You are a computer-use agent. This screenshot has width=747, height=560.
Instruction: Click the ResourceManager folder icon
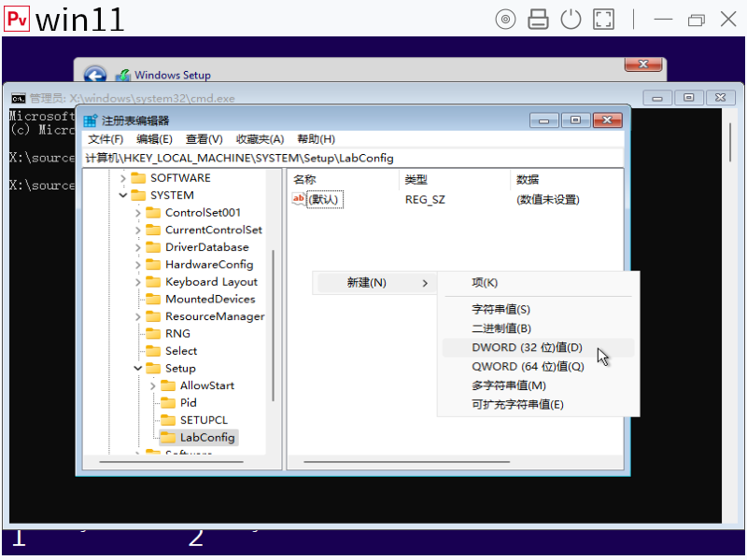tap(153, 316)
